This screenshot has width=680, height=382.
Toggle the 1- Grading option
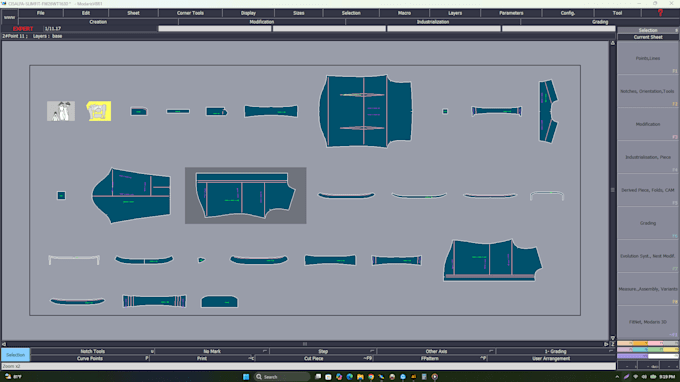click(x=556, y=351)
